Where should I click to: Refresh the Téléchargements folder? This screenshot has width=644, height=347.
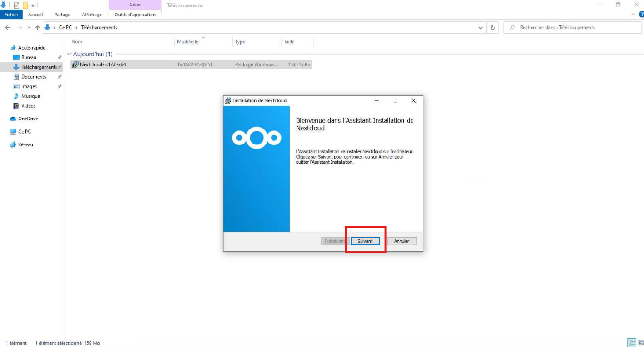click(x=493, y=28)
